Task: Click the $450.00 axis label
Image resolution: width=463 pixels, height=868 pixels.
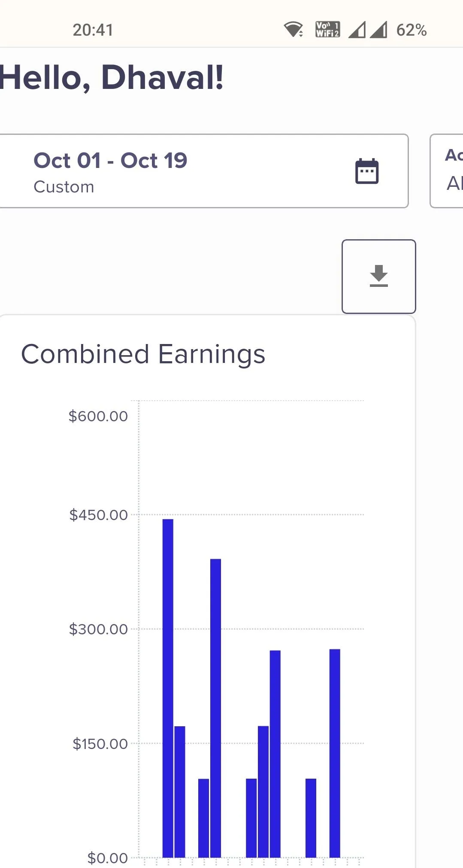Action: tap(99, 515)
